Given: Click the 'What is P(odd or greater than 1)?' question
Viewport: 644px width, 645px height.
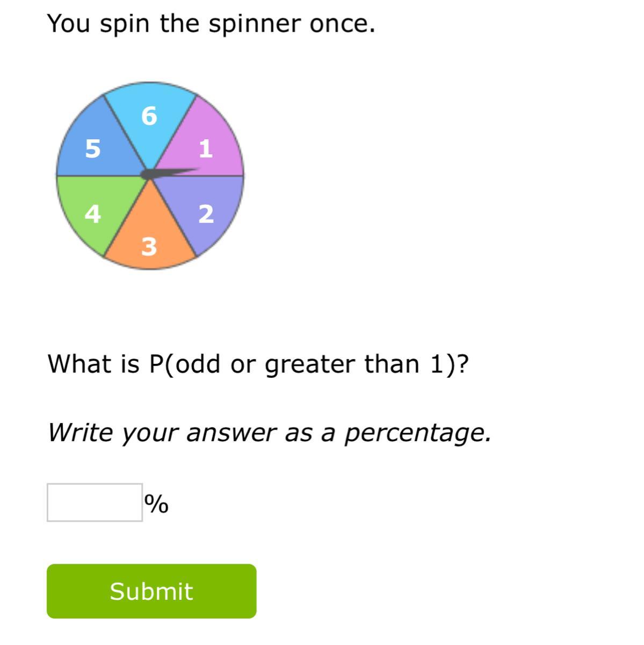Looking at the screenshot, I should coord(258,364).
